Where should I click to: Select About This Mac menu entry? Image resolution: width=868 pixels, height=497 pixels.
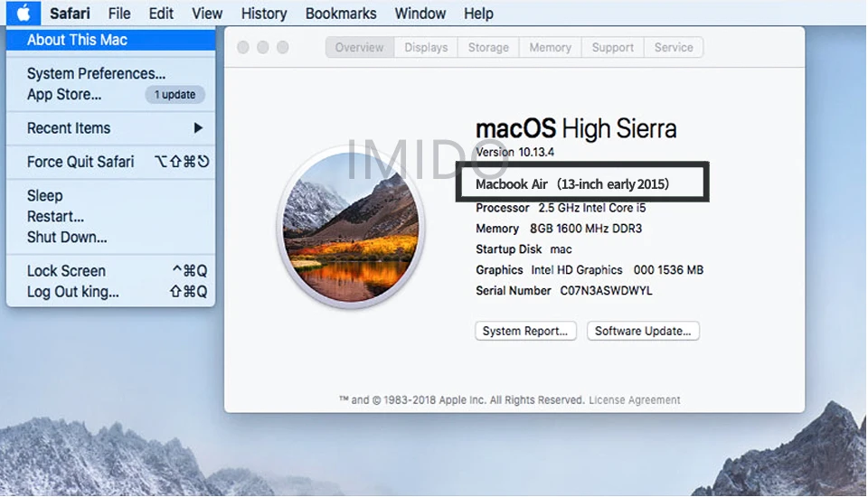[x=77, y=40]
